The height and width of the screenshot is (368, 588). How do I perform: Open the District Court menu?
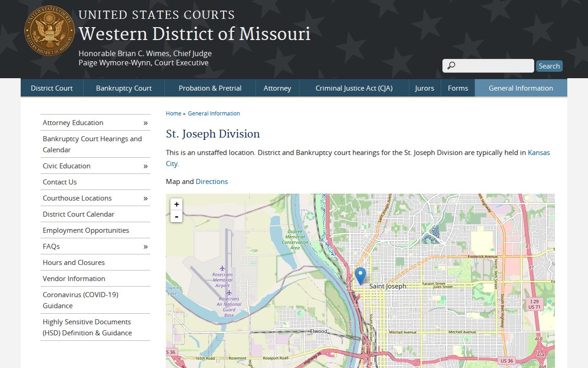[x=52, y=88]
